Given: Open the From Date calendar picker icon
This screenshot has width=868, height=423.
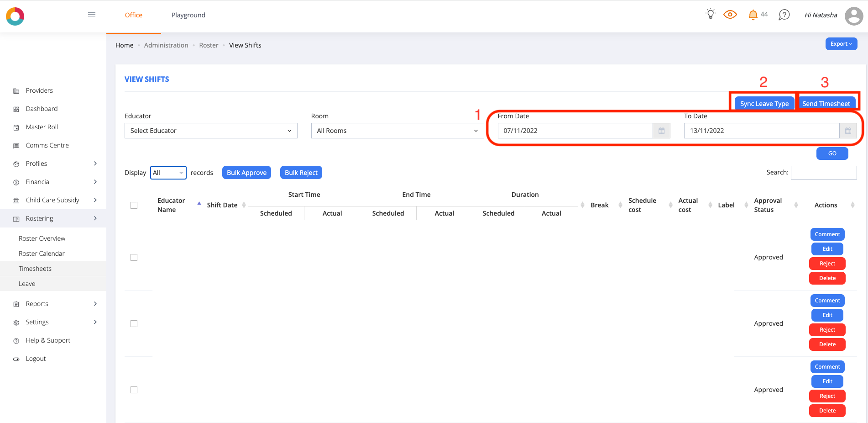Looking at the screenshot, I should 661,131.
